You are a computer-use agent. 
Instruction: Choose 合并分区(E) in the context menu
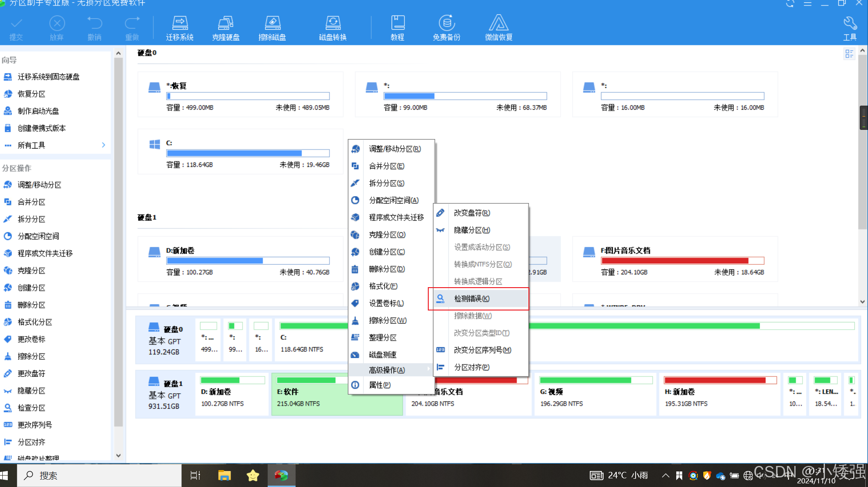(391, 166)
